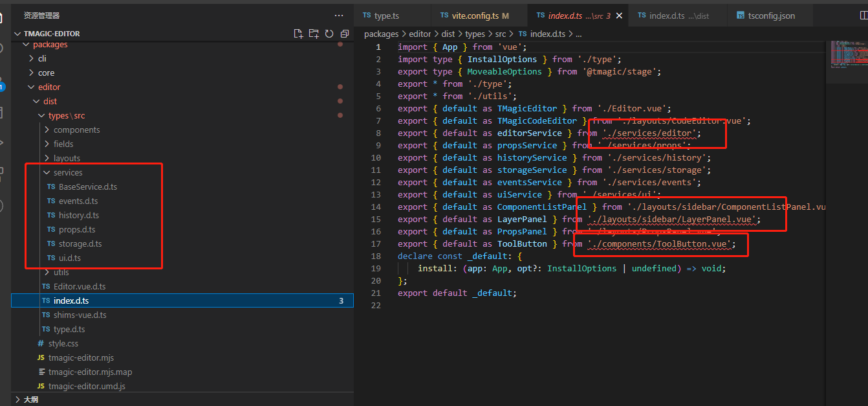The image size is (868, 406).
Task: Click the InstallOptions type on line 19
Action: tap(582, 268)
